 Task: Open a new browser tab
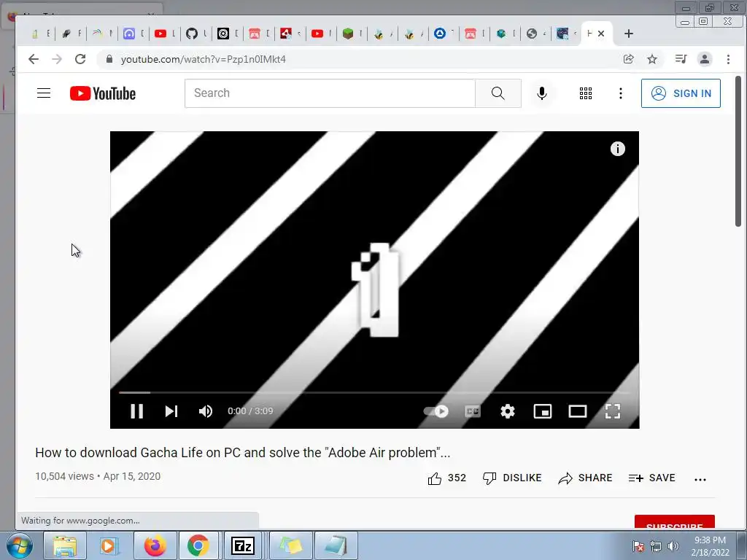[x=628, y=34]
